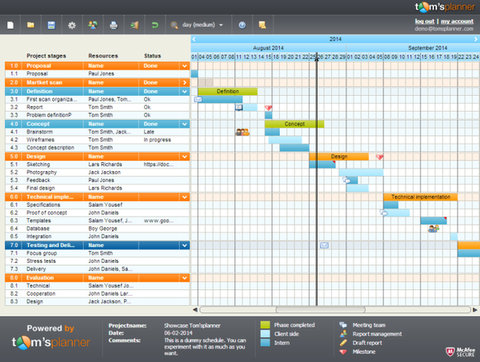Click the horizontal timeline scrollbar thumb
The height and width of the screenshot is (362, 480).
point(321,310)
